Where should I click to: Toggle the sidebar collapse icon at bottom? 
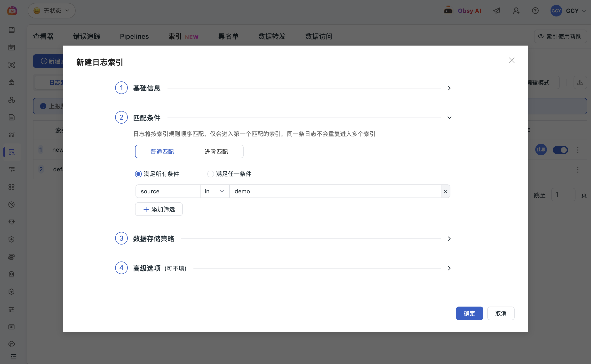pos(14,357)
